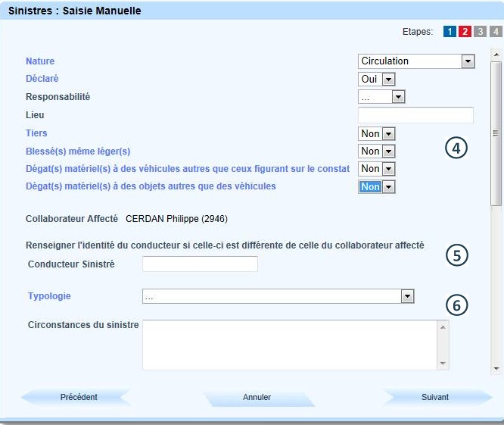This screenshot has width=504, height=425.
Task: Open the Tiers Oui/Non selector
Action: tap(377, 133)
